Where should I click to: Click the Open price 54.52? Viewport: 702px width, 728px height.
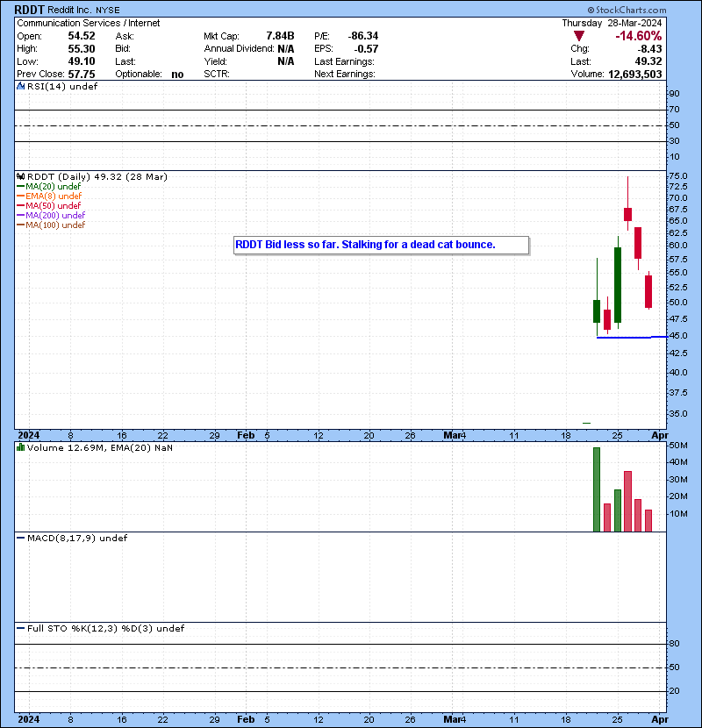tap(82, 36)
